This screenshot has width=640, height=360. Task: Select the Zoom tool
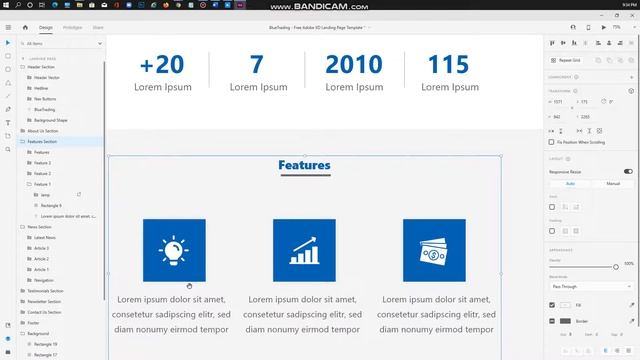pos(8,149)
